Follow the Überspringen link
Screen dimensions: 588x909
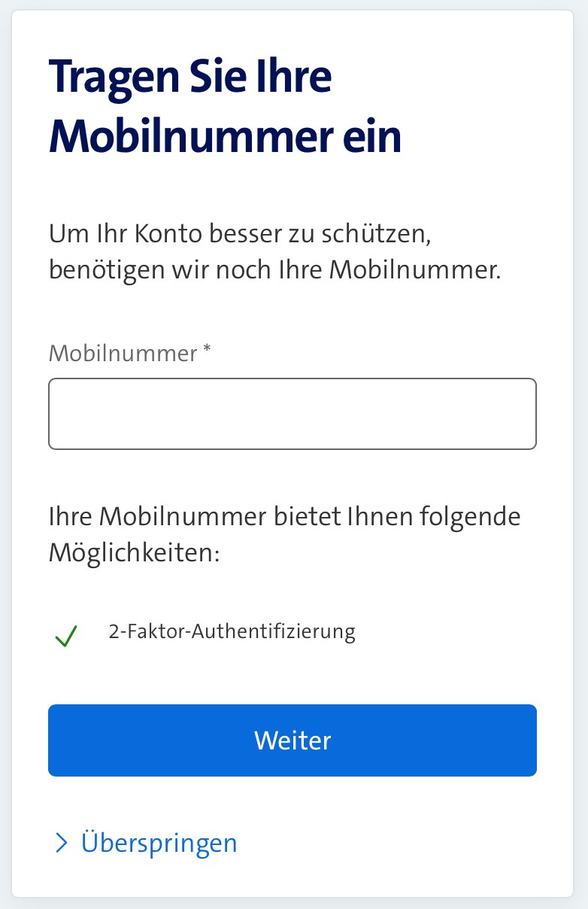coord(159,842)
